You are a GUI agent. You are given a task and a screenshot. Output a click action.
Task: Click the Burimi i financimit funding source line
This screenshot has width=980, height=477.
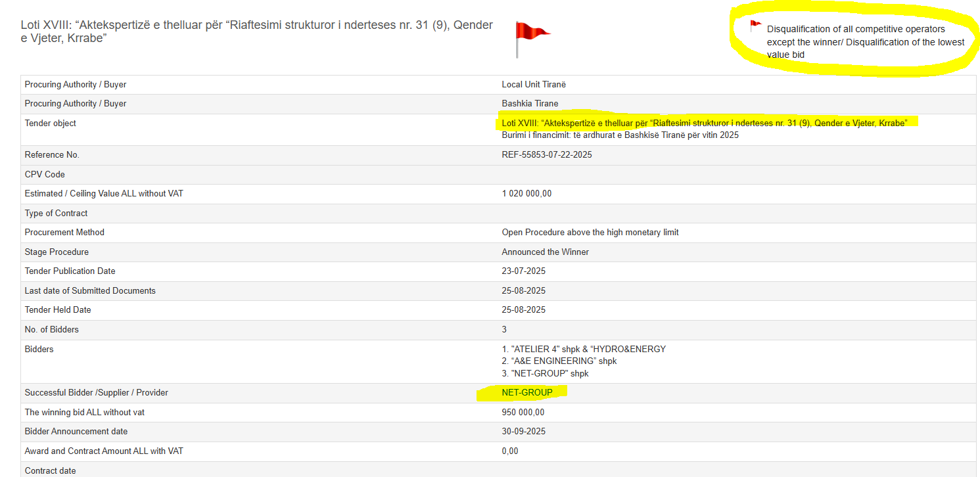620,135
